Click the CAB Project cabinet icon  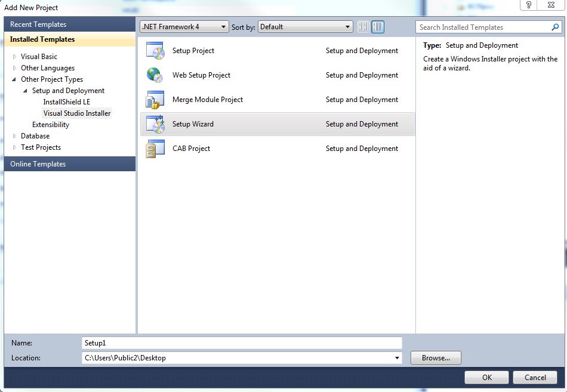[152, 149]
